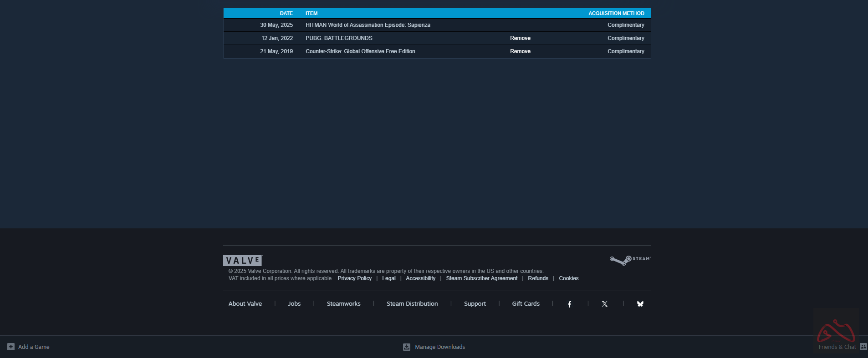
Task: Visit the About Valve page
Action: pyautogui.click(x=245, y=304)
